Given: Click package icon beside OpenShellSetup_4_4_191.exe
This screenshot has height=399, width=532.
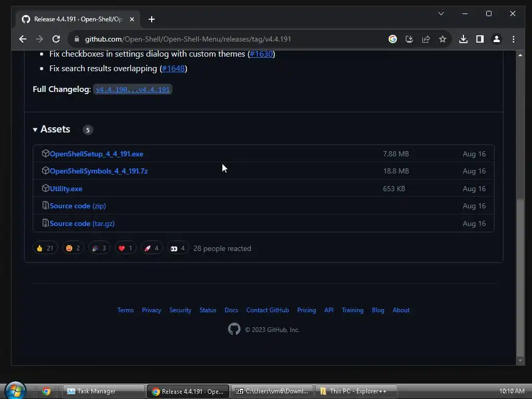Looking at the screenshot, I should (x=46, y=153).
